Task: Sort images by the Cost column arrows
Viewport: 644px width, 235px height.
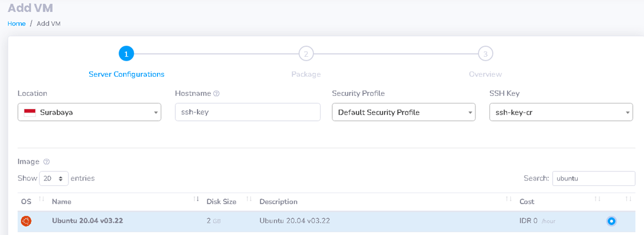Action: coord(597,199)
